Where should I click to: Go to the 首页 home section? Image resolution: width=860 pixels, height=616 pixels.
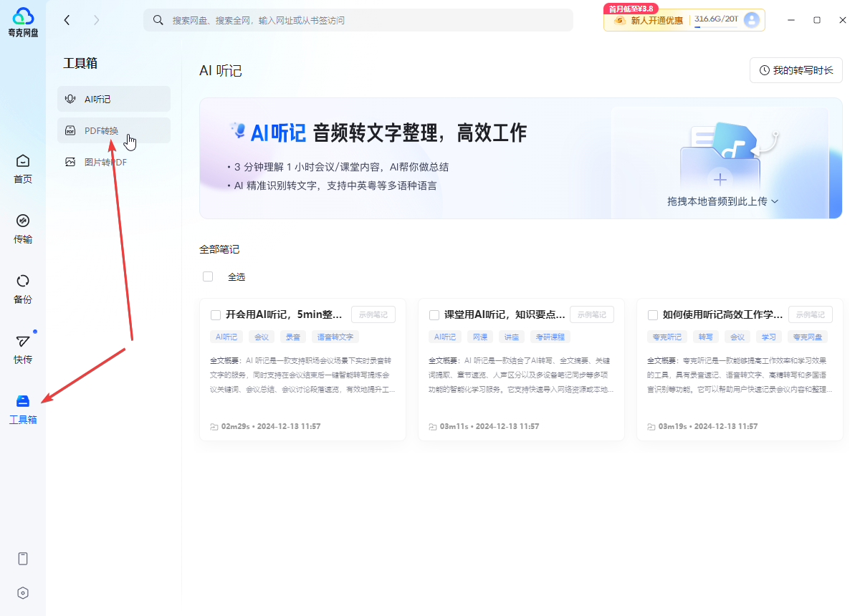23,169
